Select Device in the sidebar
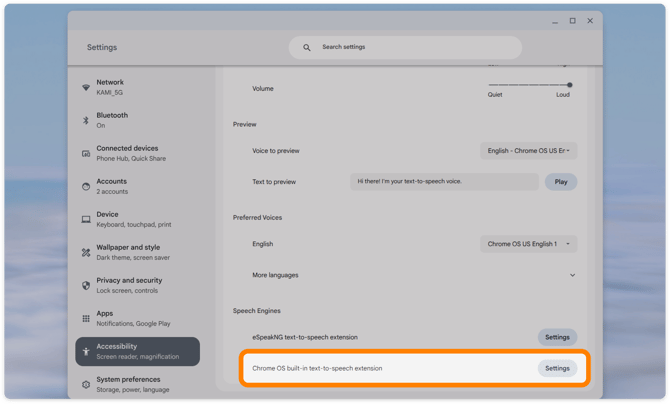 pos(138,219)
